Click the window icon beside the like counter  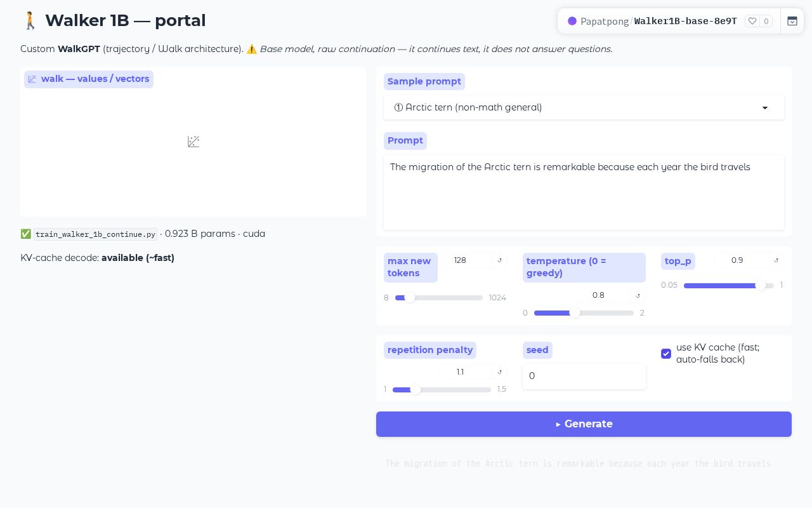point(792,21)
